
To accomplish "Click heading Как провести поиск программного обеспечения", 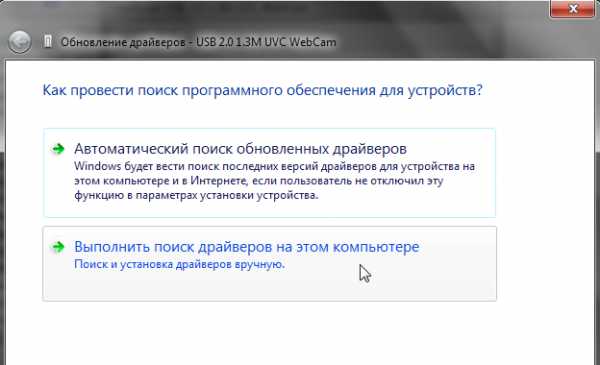I will point(262,90).
